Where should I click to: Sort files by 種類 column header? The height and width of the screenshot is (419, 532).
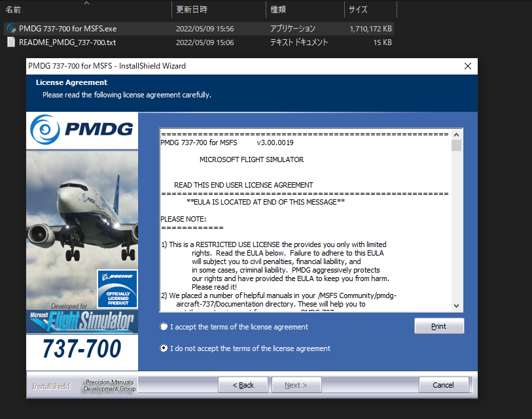[x=277, y=10]
